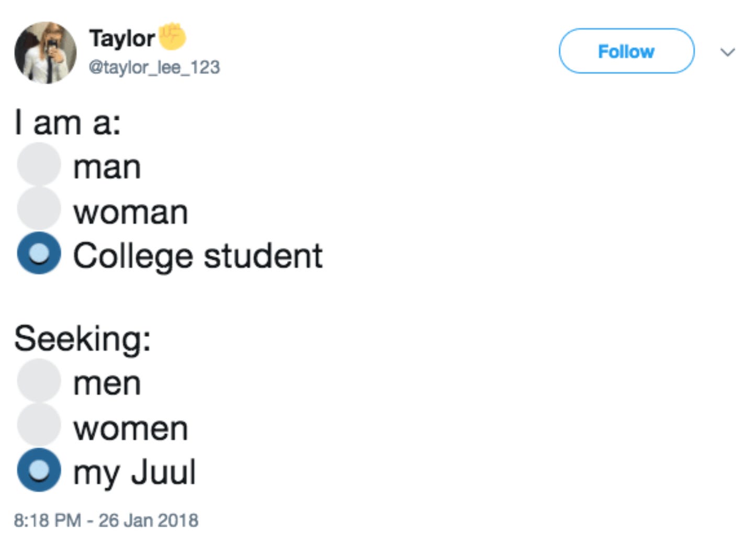This screenshot has height=546, width=756.
Task: Click the selected "my Juul" radio button
Action: click(x=39, y=470)
